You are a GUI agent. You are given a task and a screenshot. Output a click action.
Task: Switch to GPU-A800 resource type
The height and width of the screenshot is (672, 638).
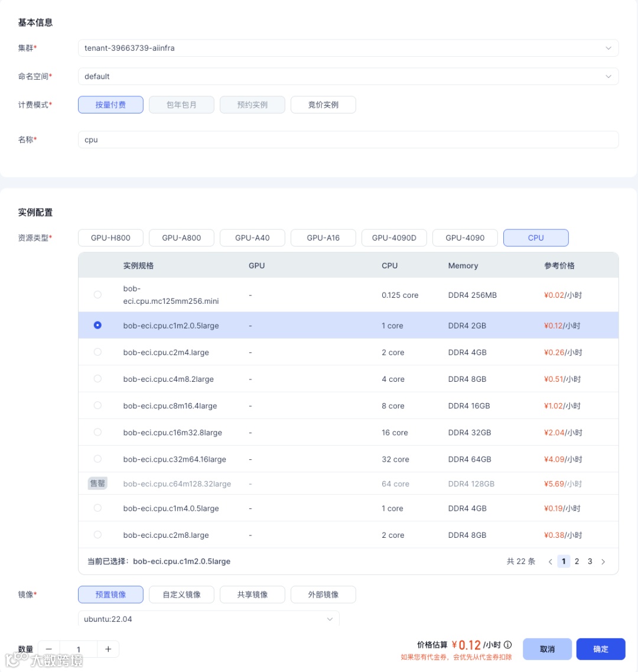[x=181, y=238]
